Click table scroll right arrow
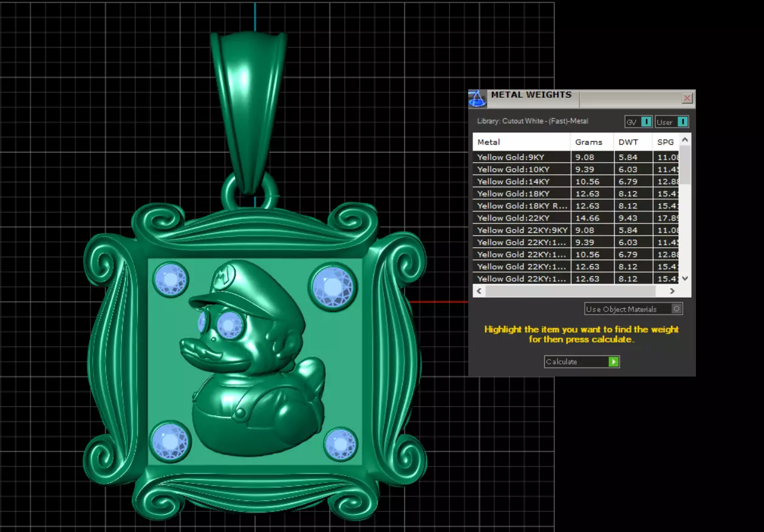 point(672,292)
